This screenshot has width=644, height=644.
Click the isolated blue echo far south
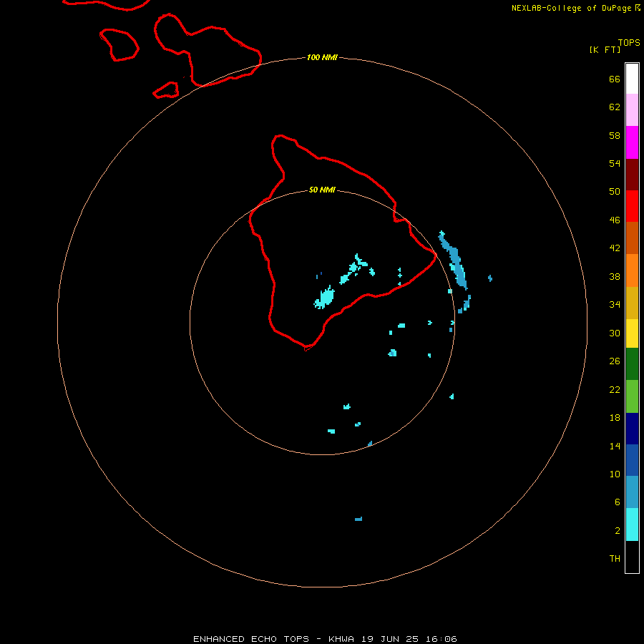tap(358, 519)
